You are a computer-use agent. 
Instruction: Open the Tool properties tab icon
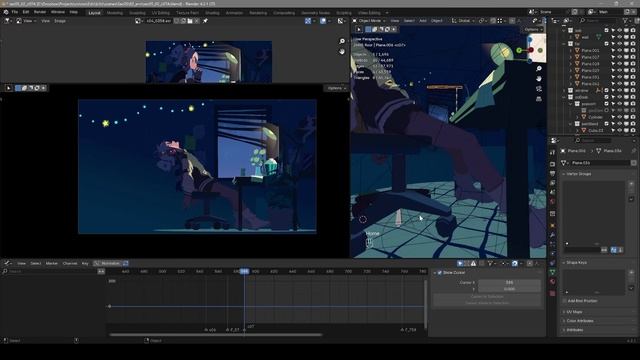553,152
